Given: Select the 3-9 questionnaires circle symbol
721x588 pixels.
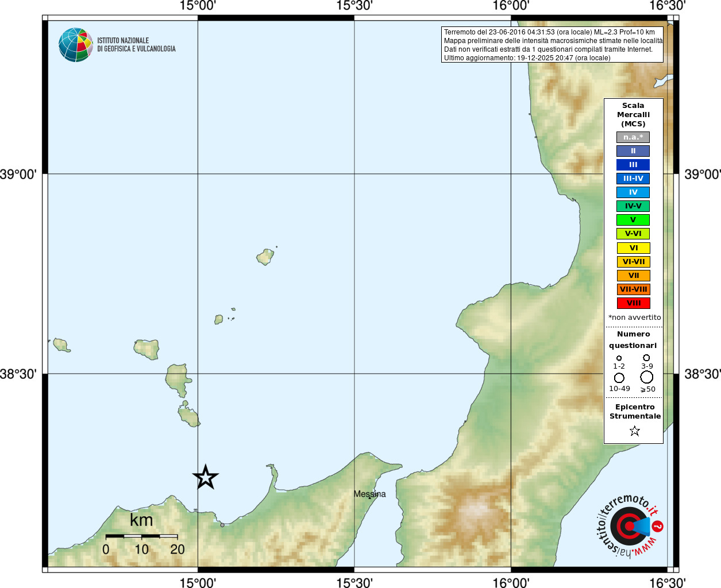Looking at the screenshot, I should (x=646, y=358).
